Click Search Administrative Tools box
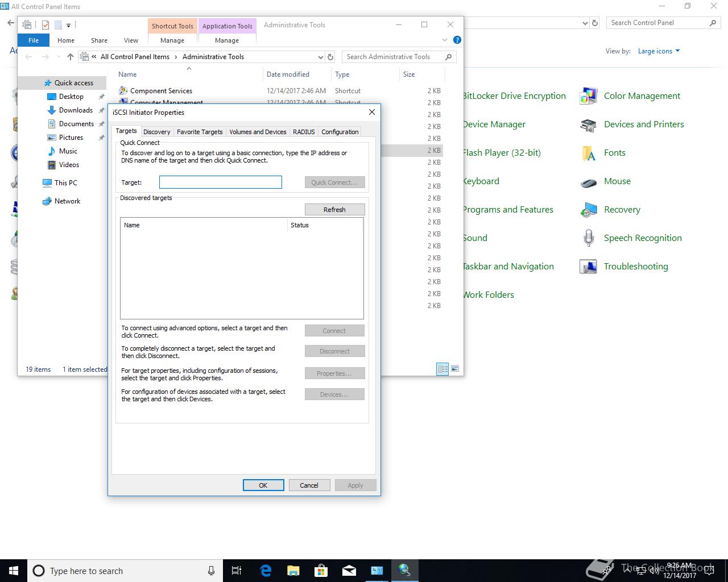 (399, 57)
